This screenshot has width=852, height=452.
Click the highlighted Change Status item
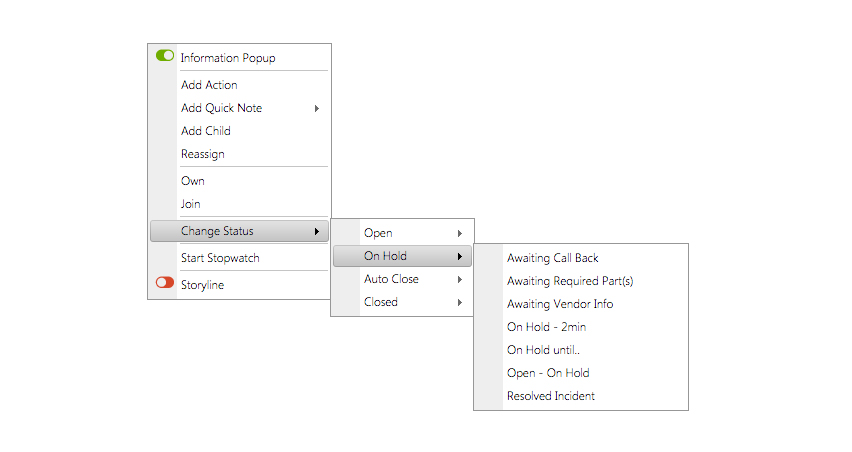tap(239, 231)
